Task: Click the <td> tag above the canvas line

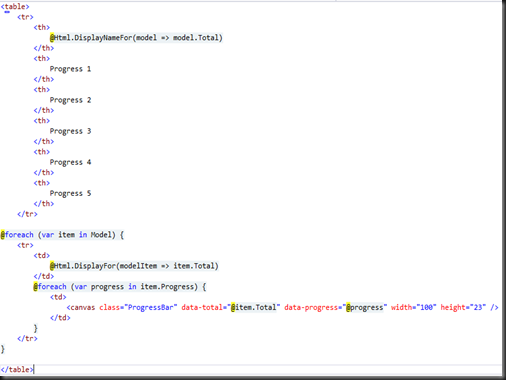Action: click(x=58, y=297)
